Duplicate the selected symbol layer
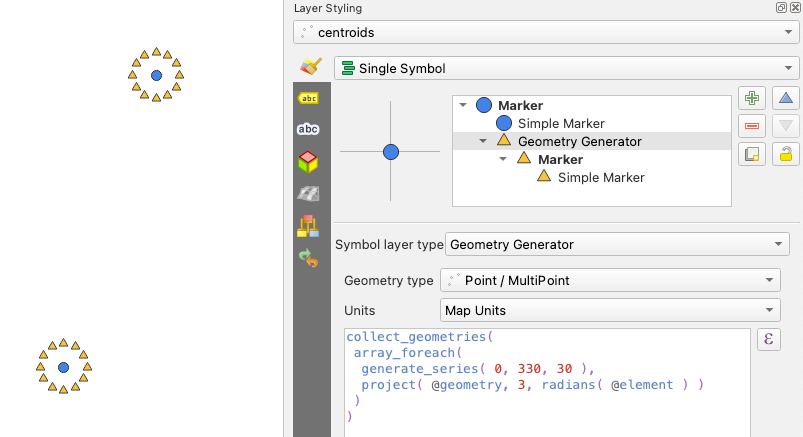 point(752,154)
